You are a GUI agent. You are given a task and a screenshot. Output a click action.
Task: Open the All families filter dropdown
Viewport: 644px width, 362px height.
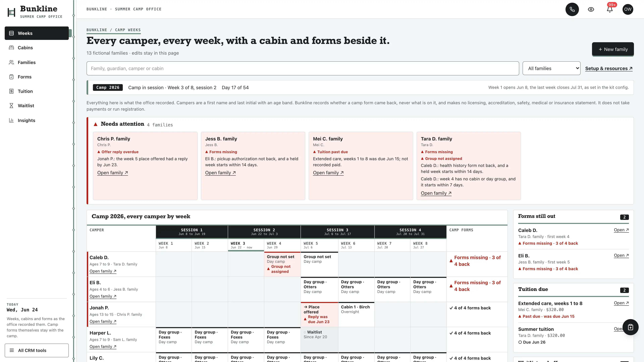pos(551,68)
